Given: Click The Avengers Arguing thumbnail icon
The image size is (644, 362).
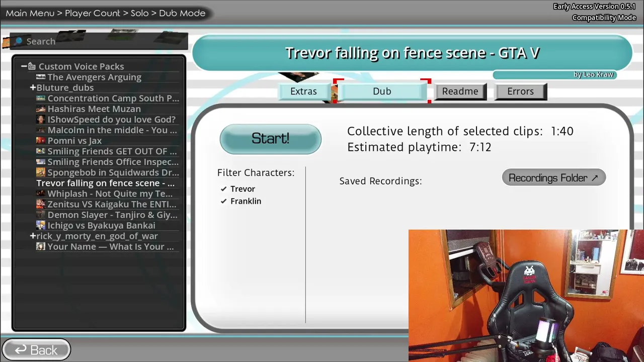Looking at the screenshot, I should (41, 77).
